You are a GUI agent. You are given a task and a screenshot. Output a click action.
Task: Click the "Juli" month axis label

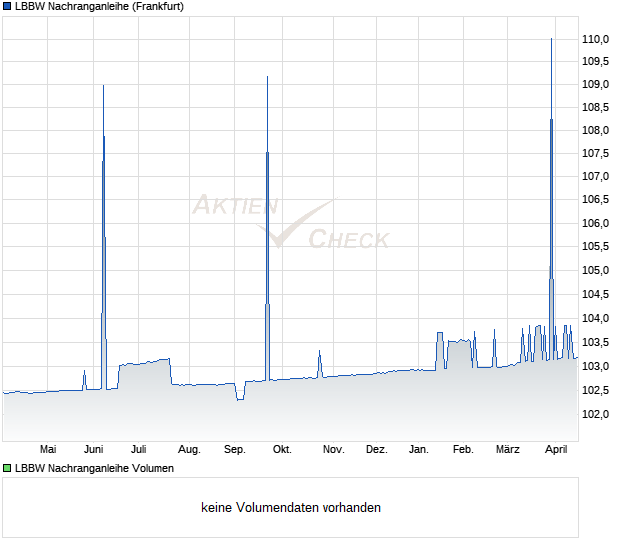coord(139,449)
